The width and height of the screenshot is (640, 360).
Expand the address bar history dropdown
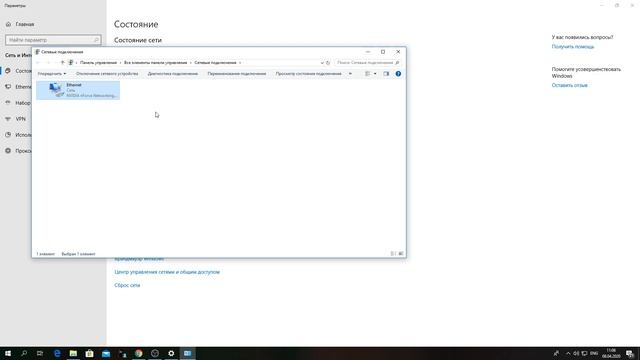pyautogui.click(x=322, y=63)
